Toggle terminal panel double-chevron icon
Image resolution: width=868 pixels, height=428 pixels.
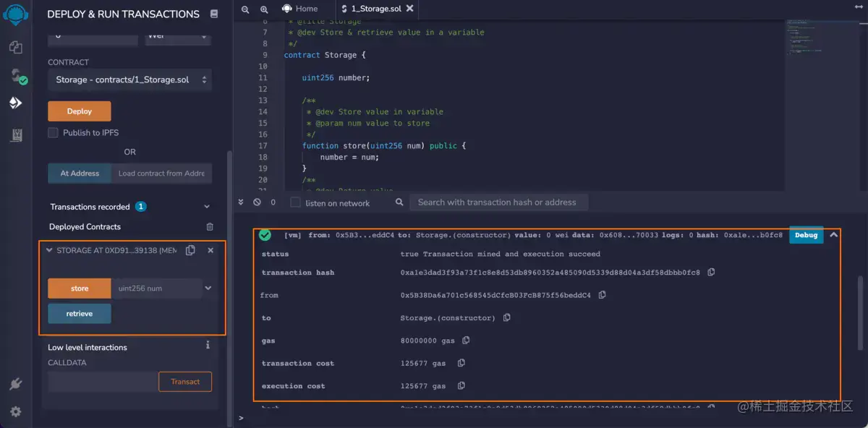coord(242,202)
